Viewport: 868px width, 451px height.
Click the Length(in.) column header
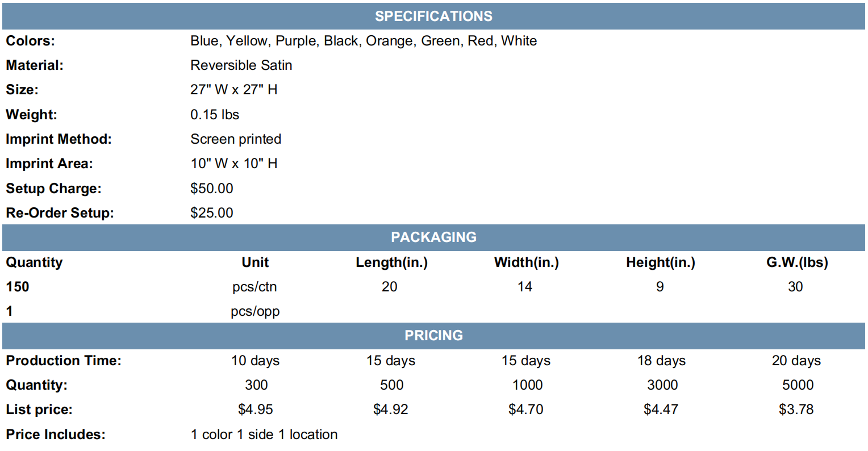[391, 262]
